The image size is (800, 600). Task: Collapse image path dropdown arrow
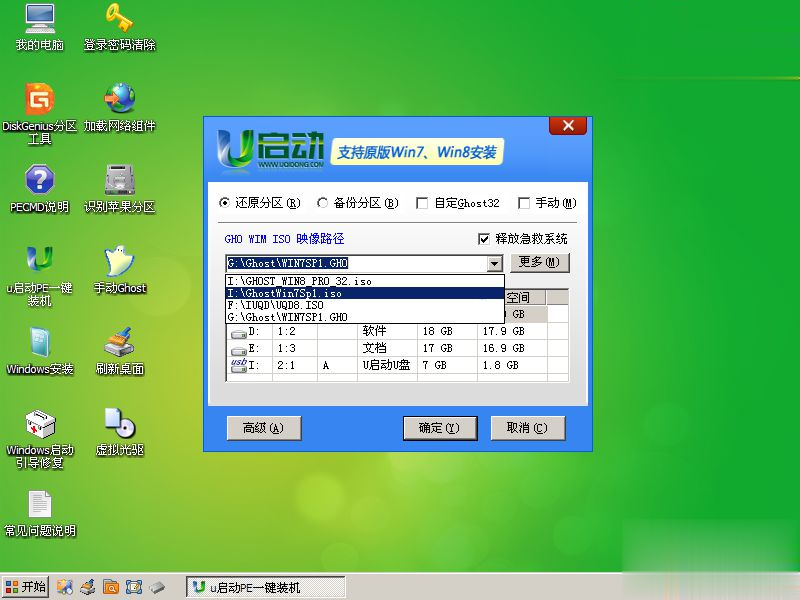pos(494,264)
